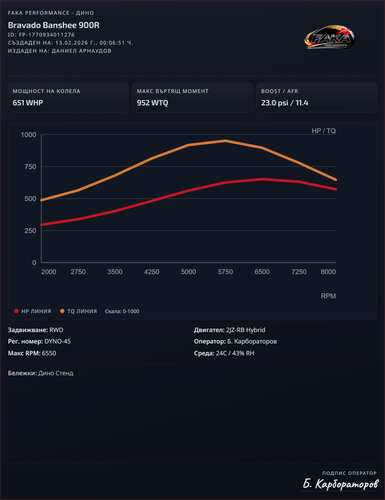385x500 pixels.
Task: Click the 5000 RPM x-axis label
Action: [188, 272]
